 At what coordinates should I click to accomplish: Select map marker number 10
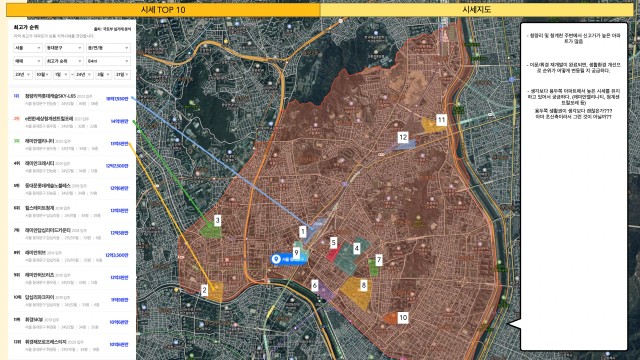[x=403, y=318]
